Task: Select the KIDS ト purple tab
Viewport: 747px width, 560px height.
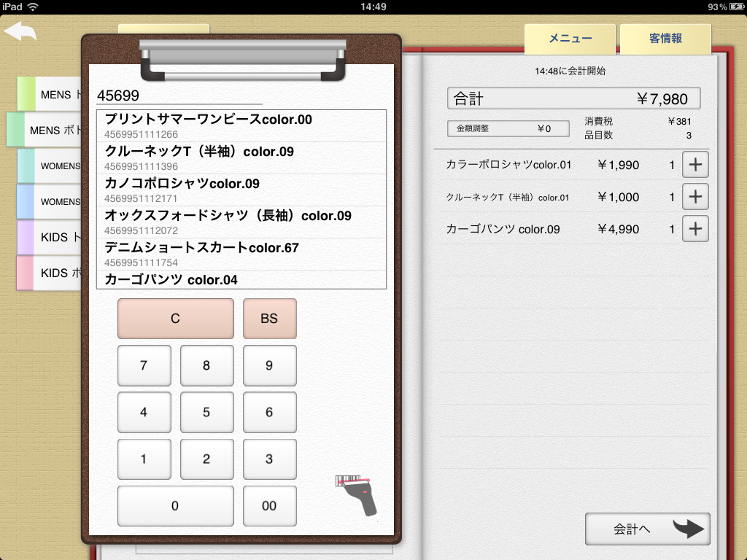Action: (50, 237)
